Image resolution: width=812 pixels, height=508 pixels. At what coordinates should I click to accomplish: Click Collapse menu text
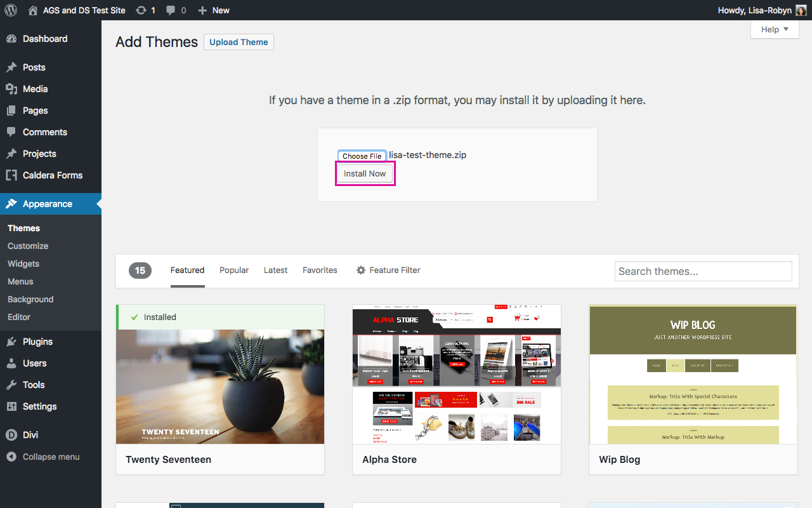(x=51, y=457)
